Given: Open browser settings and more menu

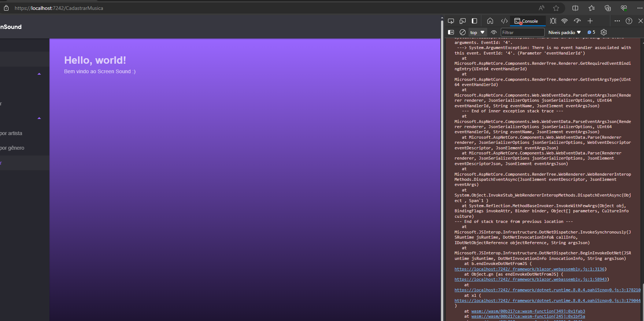Looking at the screenshot, I should coord(640,8).
